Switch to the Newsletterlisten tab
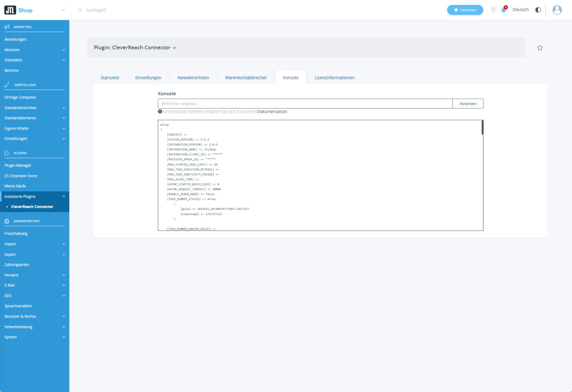Screen dimensions: 572x392 [x=193, y=78]
